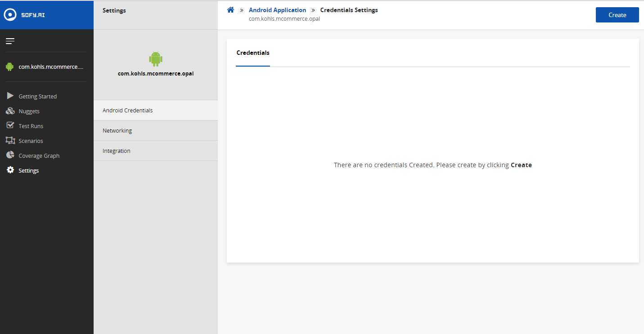Click the 'no credentials Created' message
Image resolution: width=644 pixels, height=334 pixels.
tap(432, 165)
